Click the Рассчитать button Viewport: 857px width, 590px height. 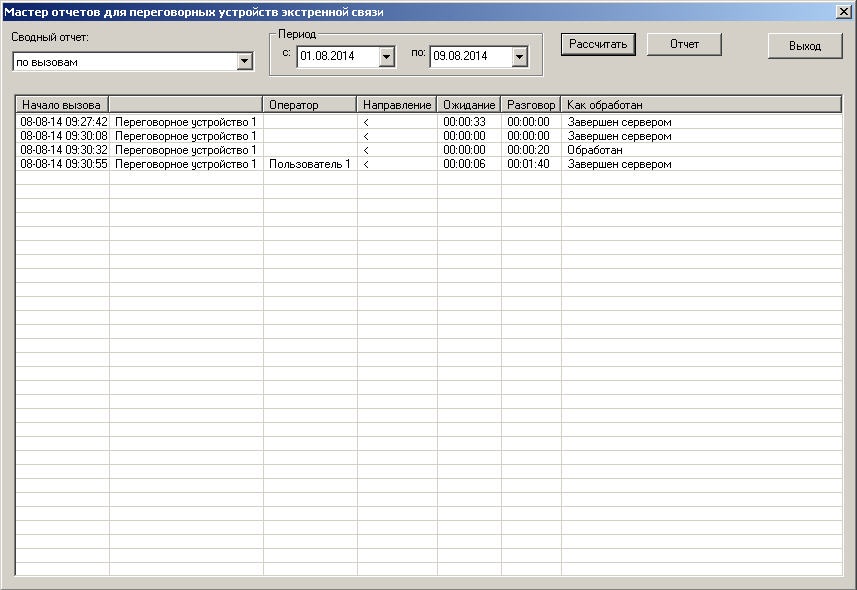(598, 45)
